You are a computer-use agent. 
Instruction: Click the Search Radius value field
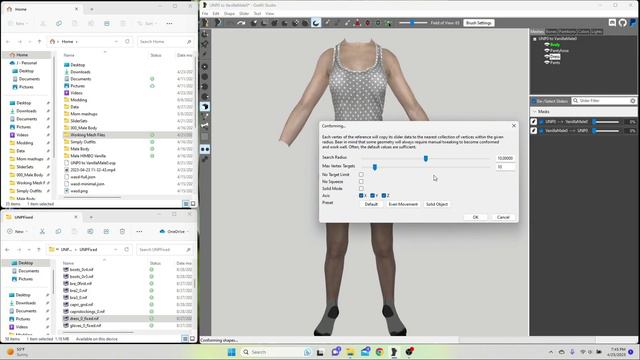505,158
